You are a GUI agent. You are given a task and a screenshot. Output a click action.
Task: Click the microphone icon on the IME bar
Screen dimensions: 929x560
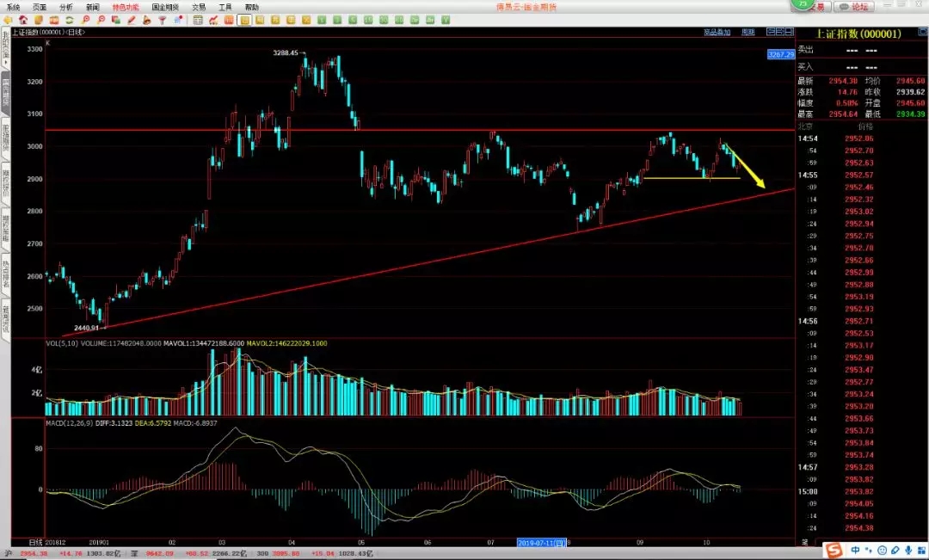pos(907,551)
